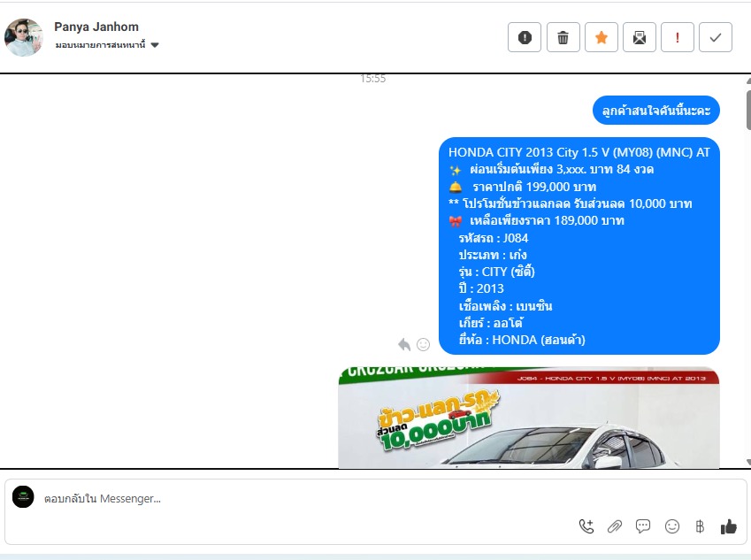Open emoji picker in reply box
The image size is (751, 560).
(x=672, y=526)
